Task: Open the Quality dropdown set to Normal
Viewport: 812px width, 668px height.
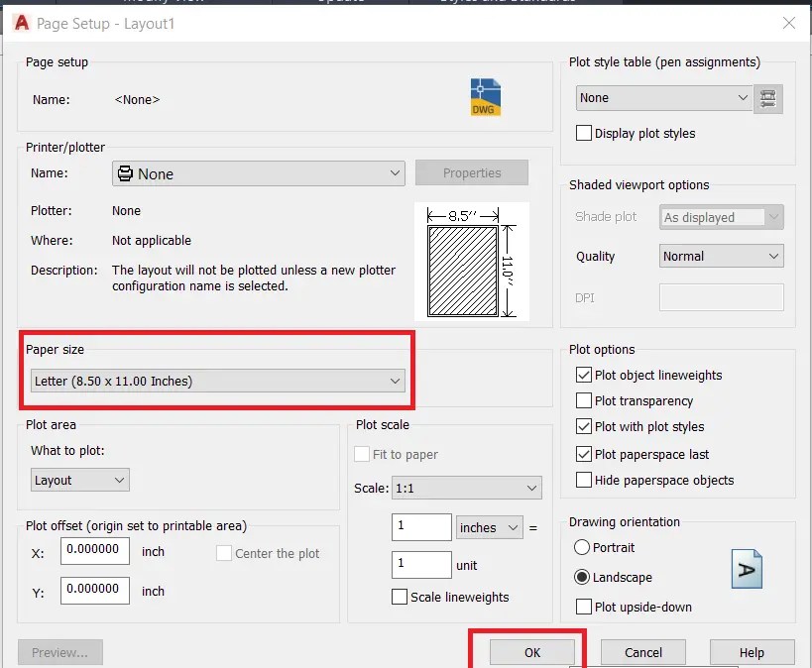Action: [x=773, y=256]
